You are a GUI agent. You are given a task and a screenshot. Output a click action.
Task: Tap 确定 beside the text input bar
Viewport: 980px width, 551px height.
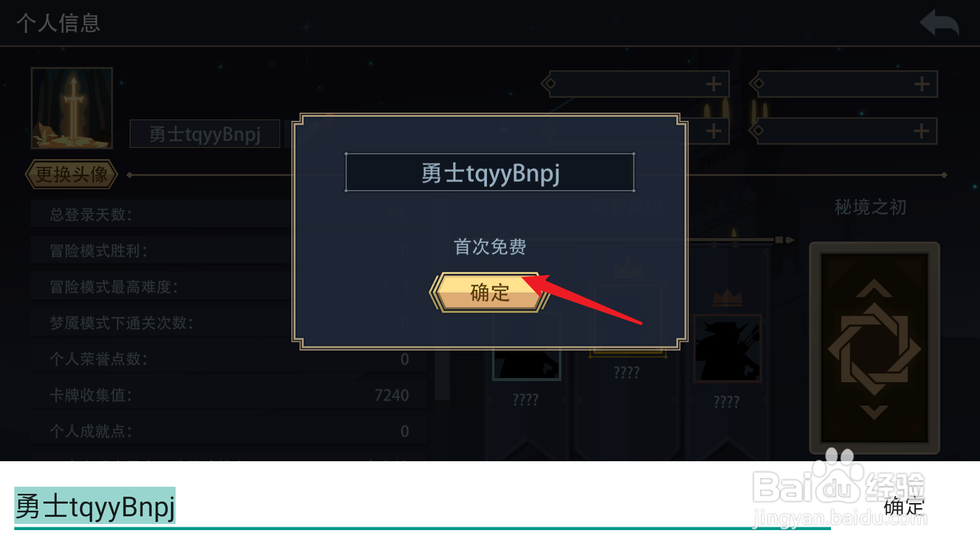(x=904, y=507)
